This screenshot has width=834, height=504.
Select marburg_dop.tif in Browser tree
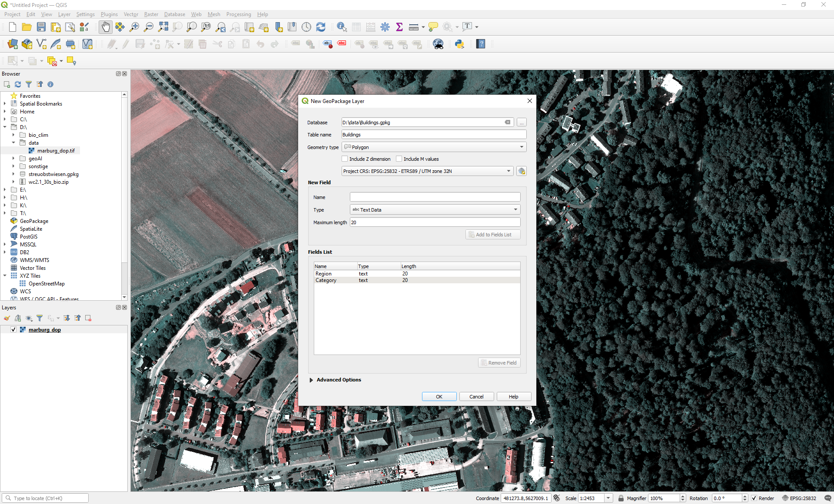56,151
